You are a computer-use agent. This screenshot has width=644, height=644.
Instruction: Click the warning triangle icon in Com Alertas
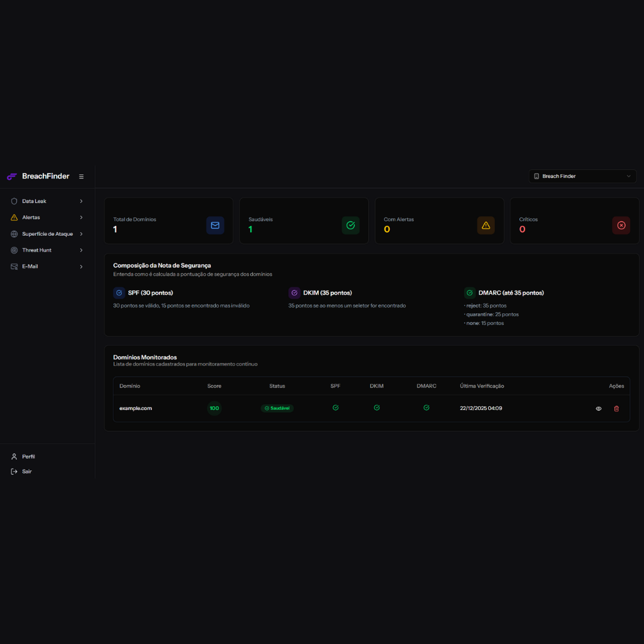486,225
